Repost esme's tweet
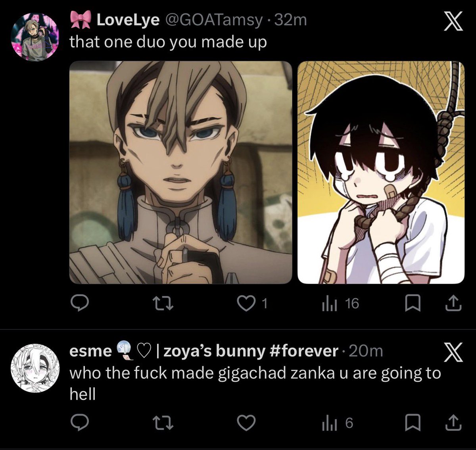 [163, 423]
